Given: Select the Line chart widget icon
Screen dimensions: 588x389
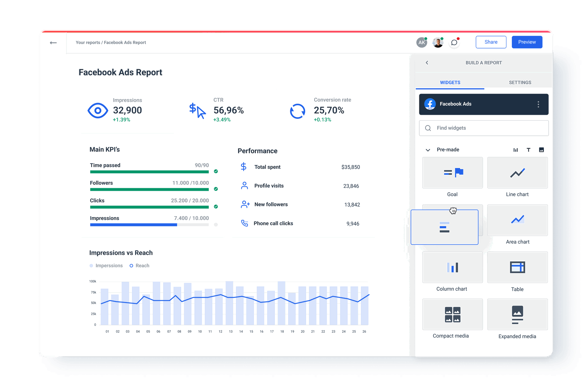Looking at the screenshot, I should click(x=517, y=173).
